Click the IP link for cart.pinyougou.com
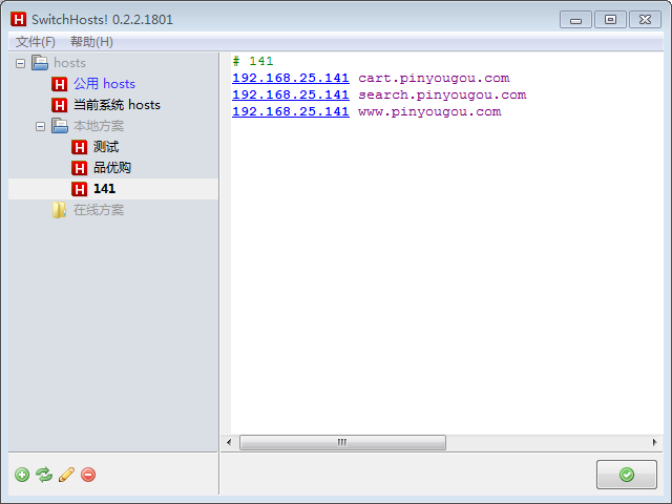The height and width of the screenshot is (504, 672). pos(291,78)
